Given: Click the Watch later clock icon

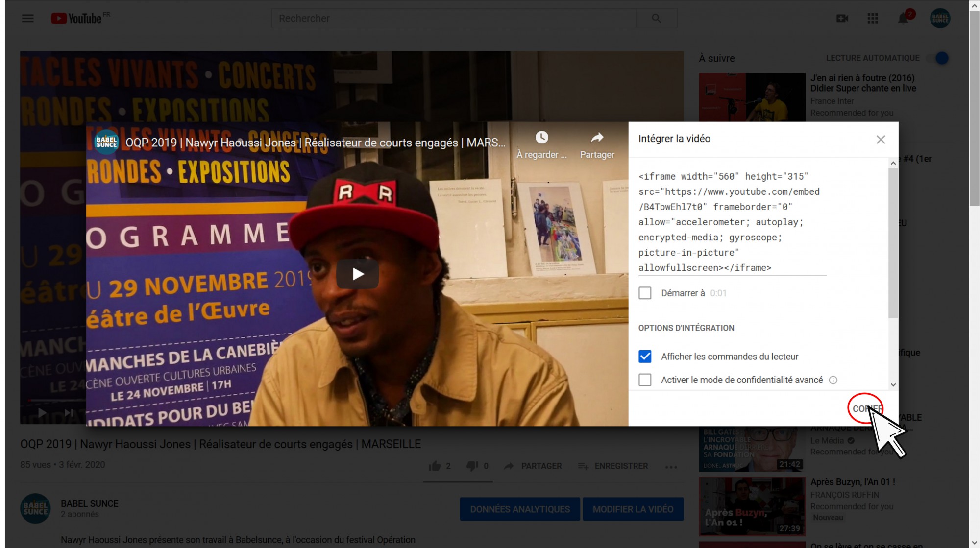Looking at the screenshot, I should point(541,138).
